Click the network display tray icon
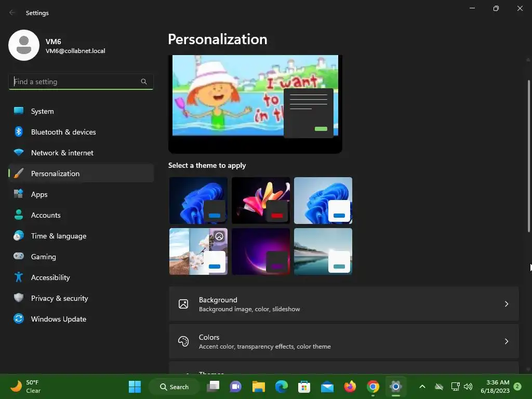Viewport: 532px width, 399px height. 455,387
